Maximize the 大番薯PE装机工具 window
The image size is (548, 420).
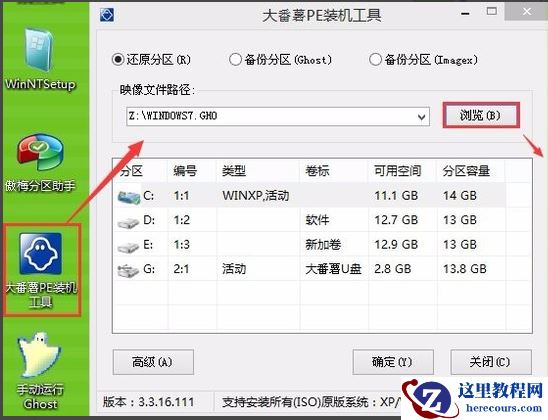(491, 12)
